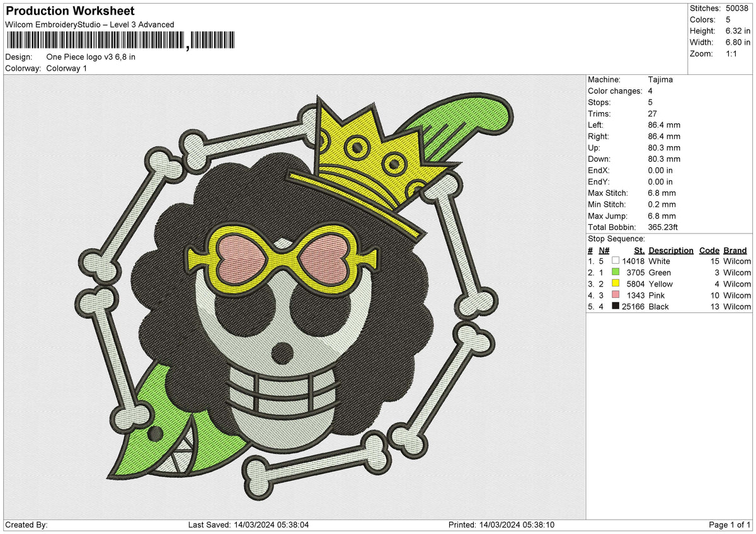Image resolution: width=756 pixels, height=534 pixels.
Task: Click the 'Green' description in stop sequence
Action: tap(660, 272)
